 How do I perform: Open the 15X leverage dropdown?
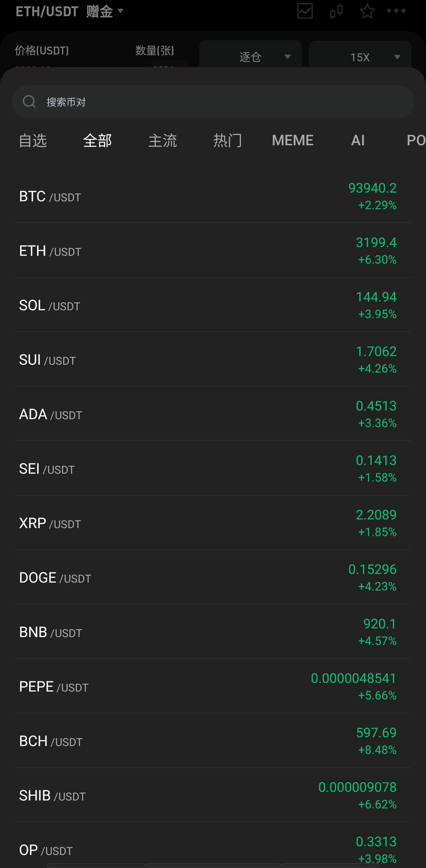[x=360, y=57]
